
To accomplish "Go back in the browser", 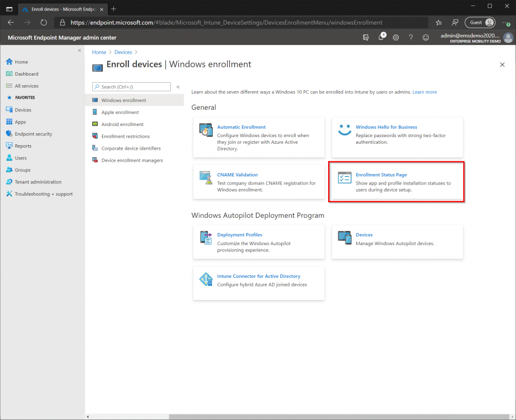I will [x=11, y=22].
